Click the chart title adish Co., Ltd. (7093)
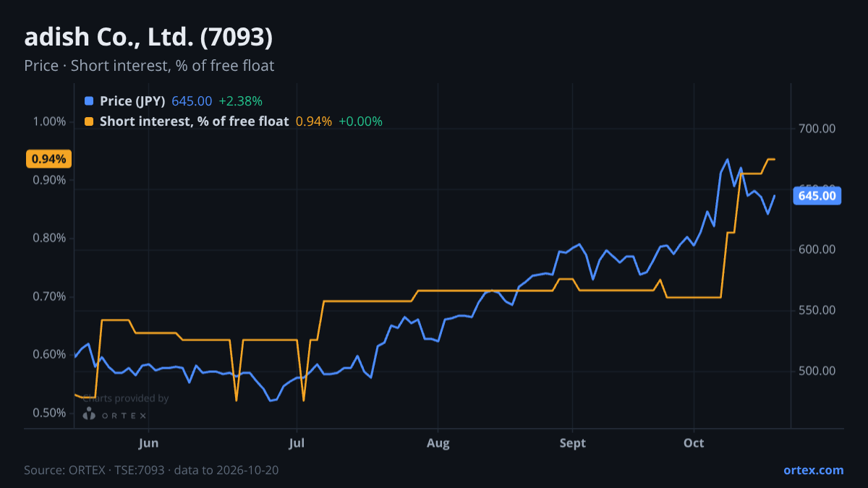 [x=148, y=38]
